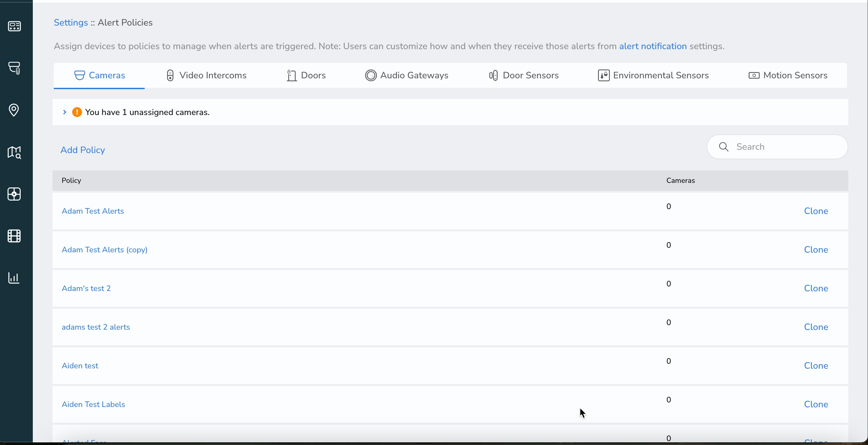Image resolution: width=868 pixels, height=445 pixels.
Task: Open the film strip archive icon in sidebar
Action: pyautogui.click(x=14, y=236)
